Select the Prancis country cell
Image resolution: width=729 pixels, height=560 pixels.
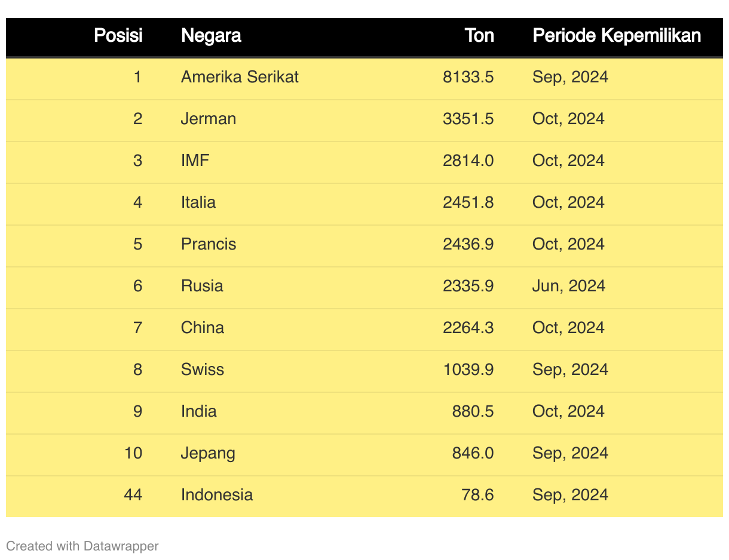click(209, 244)
